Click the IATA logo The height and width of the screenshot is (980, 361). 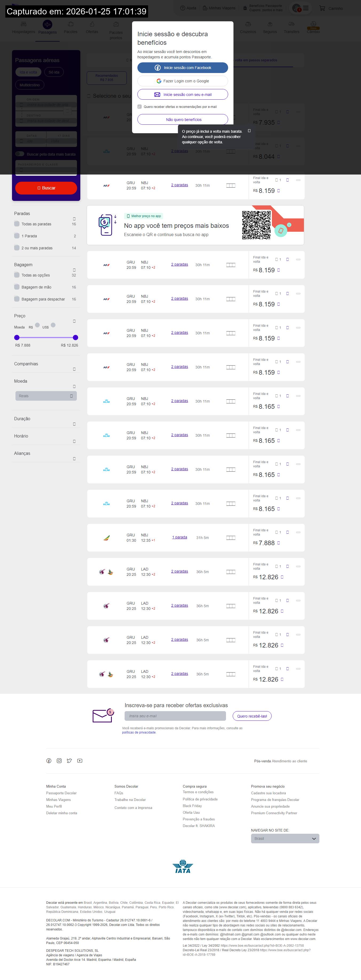pyautogui.click(x=183, y=866)
